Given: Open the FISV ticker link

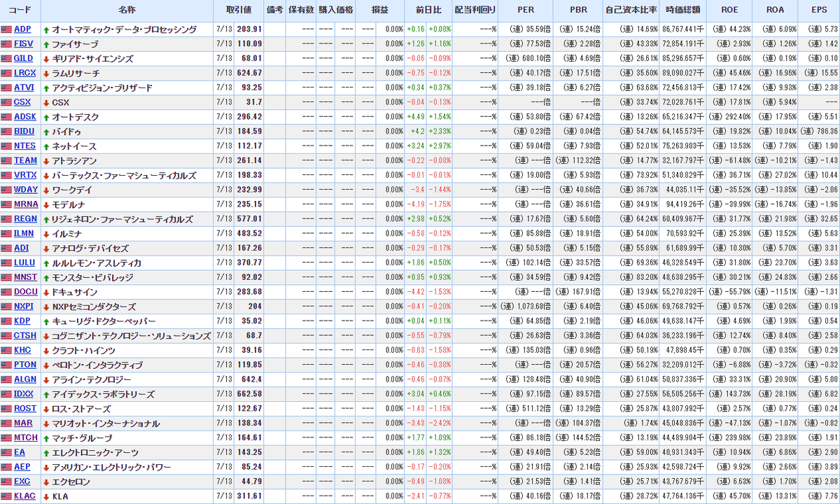Looking at the screenshot, I should click(24, 44).
